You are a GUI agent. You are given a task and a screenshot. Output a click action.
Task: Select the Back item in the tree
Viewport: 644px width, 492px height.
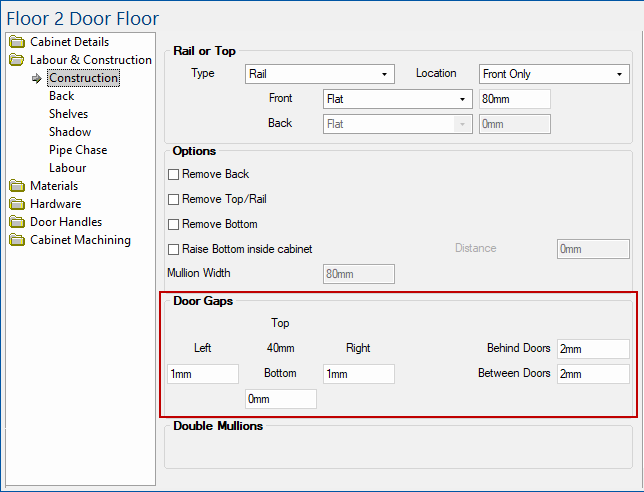tap(62, 96)
